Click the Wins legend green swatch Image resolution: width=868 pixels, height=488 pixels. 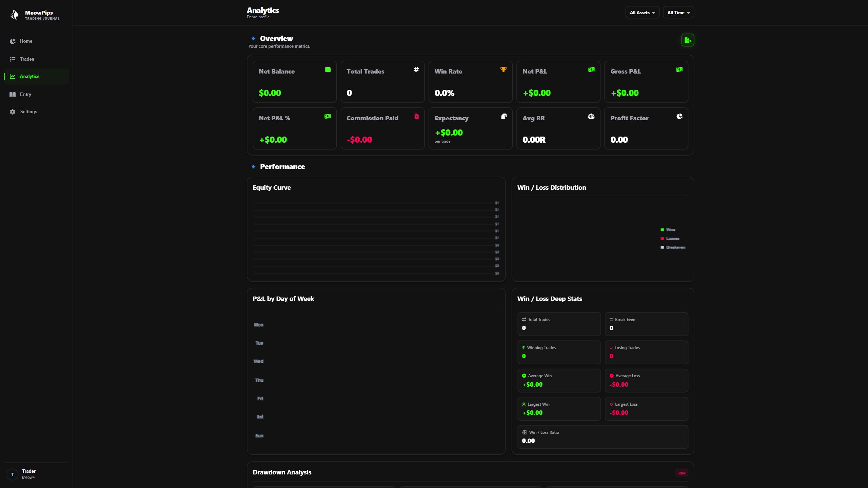[662, 230]
